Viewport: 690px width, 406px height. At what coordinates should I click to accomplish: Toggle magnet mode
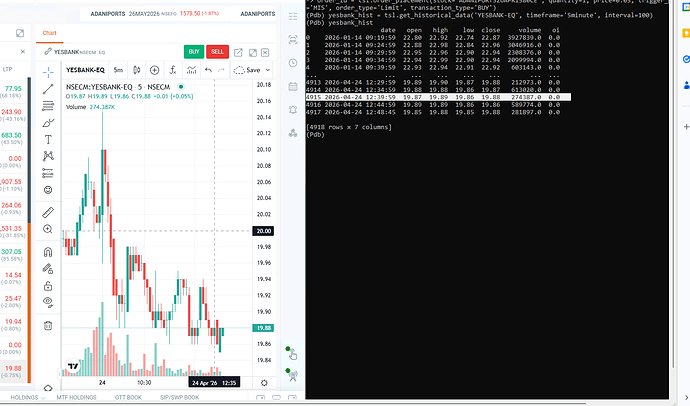[x=48, y=252]
